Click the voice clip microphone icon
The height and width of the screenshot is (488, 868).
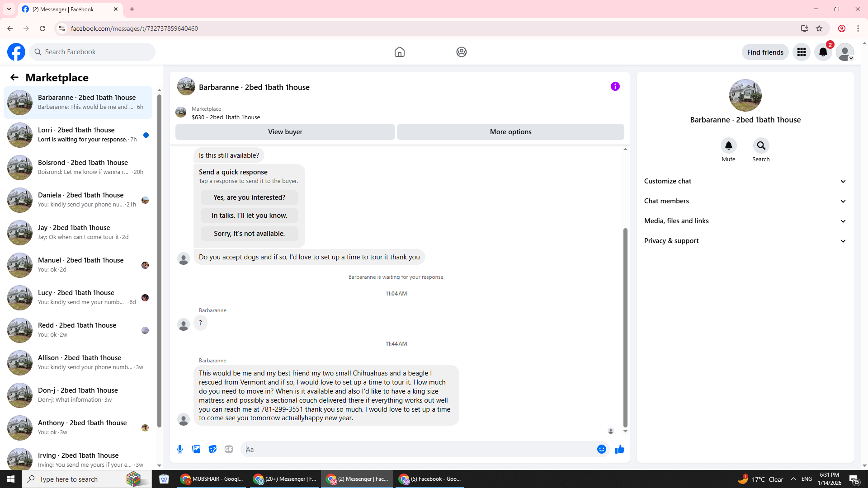180,449
